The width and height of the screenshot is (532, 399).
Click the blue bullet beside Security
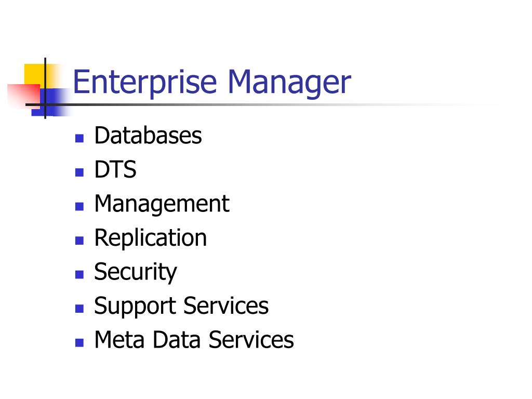79,274
